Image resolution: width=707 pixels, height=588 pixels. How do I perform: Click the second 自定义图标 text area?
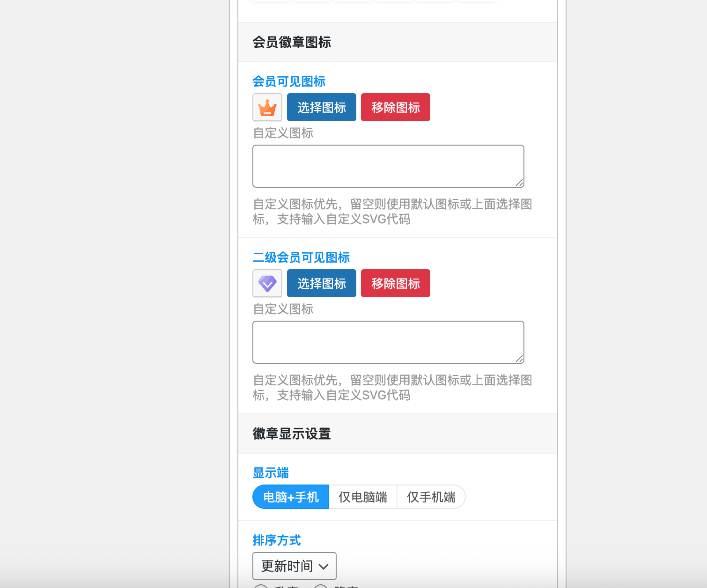coord(388,342)
